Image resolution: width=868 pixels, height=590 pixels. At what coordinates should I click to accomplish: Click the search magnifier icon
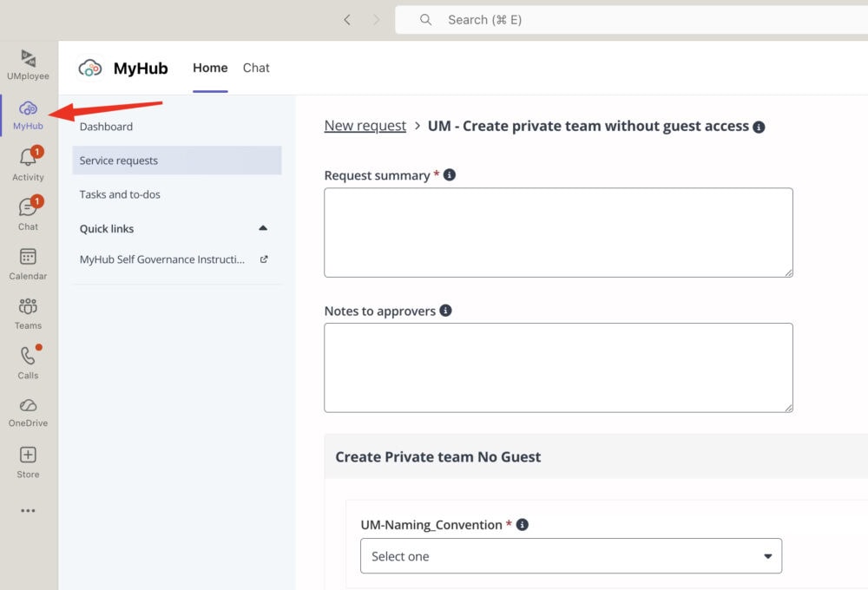click(425, 20)
